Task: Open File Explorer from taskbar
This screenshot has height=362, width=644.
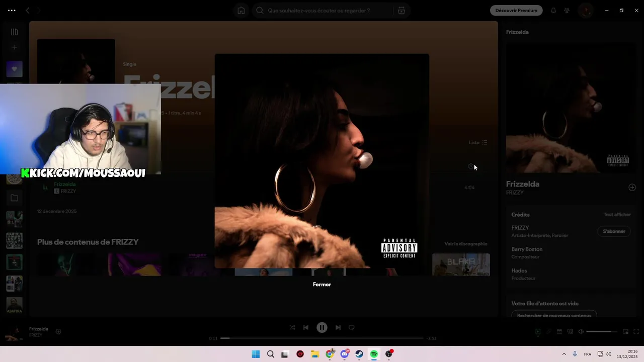Action: 315,354
